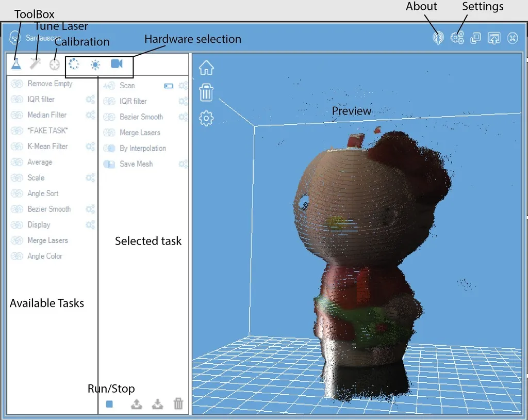Open the Tune Laser wand tool
This screenshot has height=420, width=528.
coord(35,63)
